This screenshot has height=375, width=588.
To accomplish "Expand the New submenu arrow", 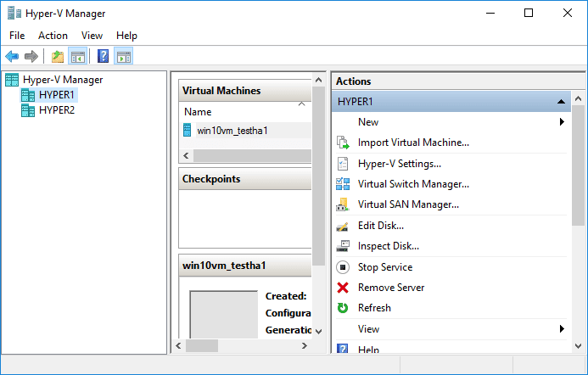I will 562,122.
